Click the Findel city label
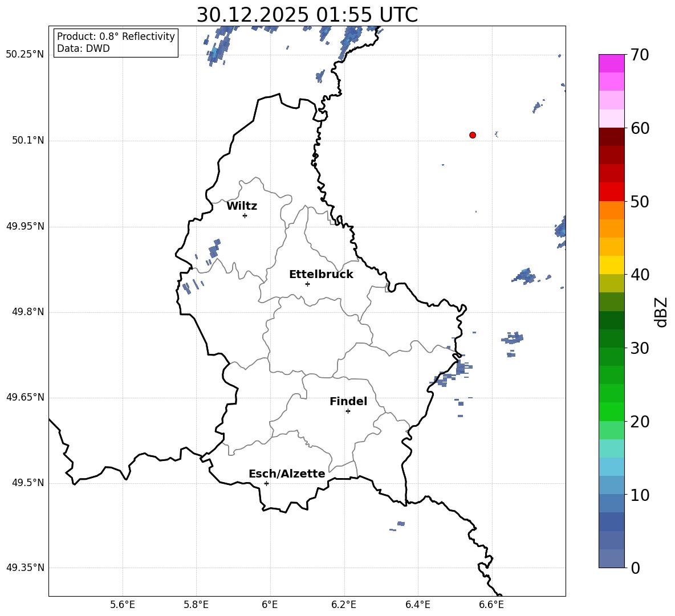The image size is (675, 616). [348, 401]
